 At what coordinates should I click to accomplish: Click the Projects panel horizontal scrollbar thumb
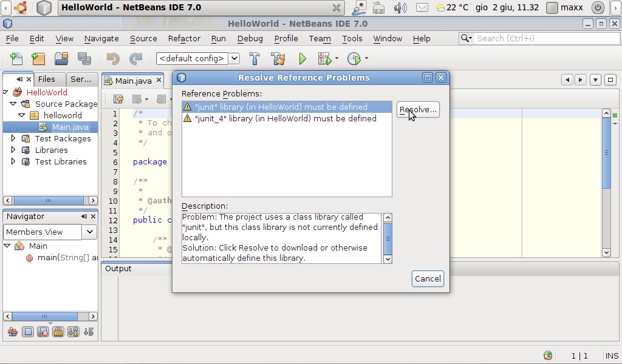tap(49, 200)
